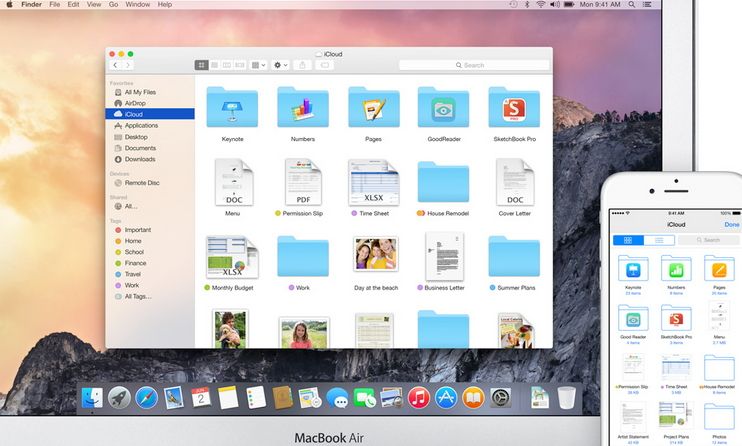Click the Share button in Finder toolbar
The image size is (742, 446).
302,65
